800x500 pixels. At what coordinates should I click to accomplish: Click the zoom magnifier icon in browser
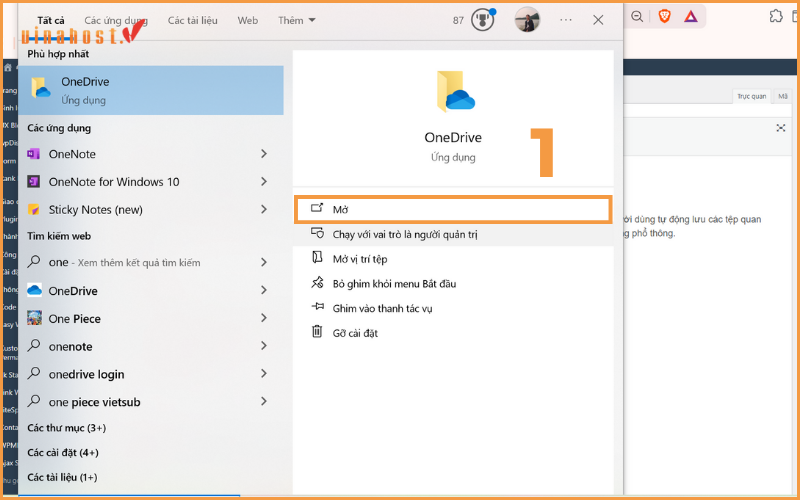(637, 16)
